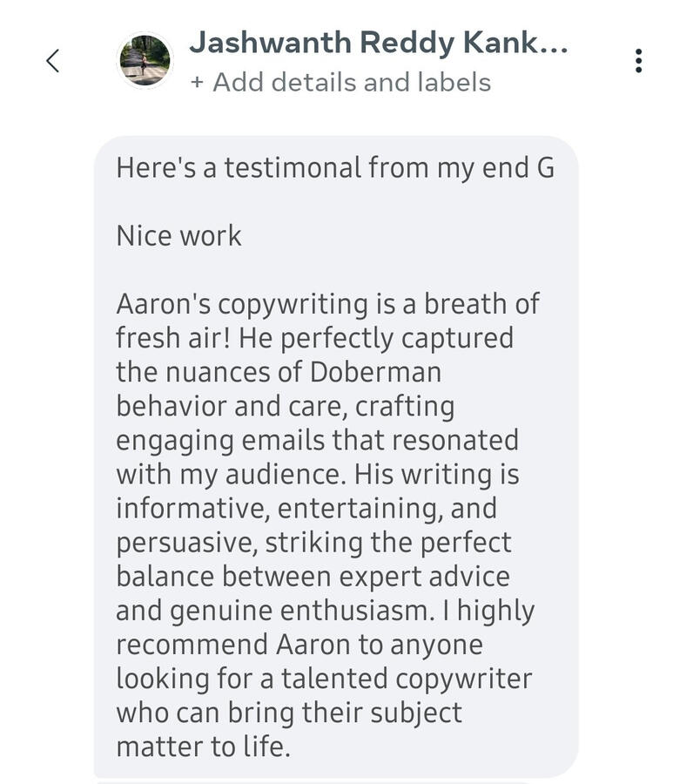This screenshot has height=784, width=693.
Task: Click the final line "matter to life."
Action: 202,747
